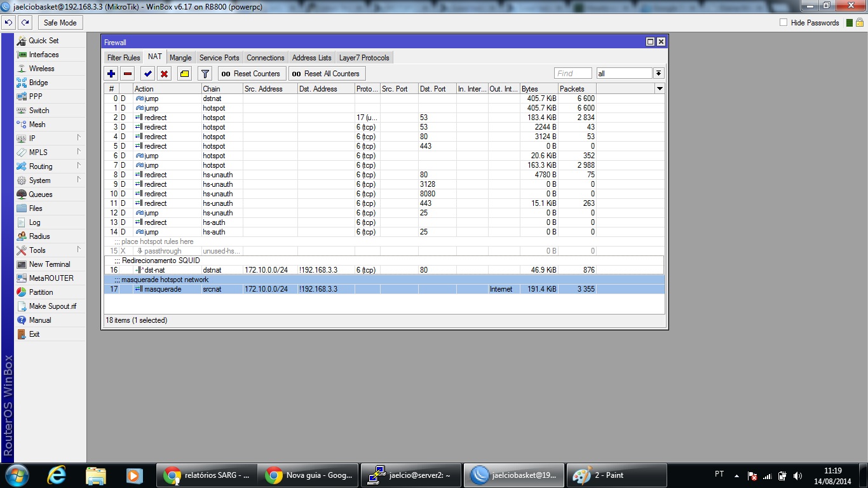
Task: Click the red X Disable rule icon
Action: click(164, 74)
